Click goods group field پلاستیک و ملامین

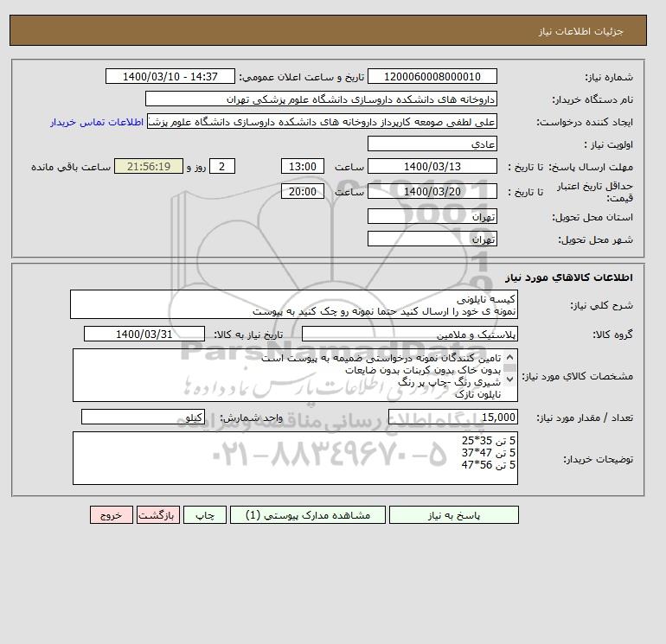click(410, 334)
